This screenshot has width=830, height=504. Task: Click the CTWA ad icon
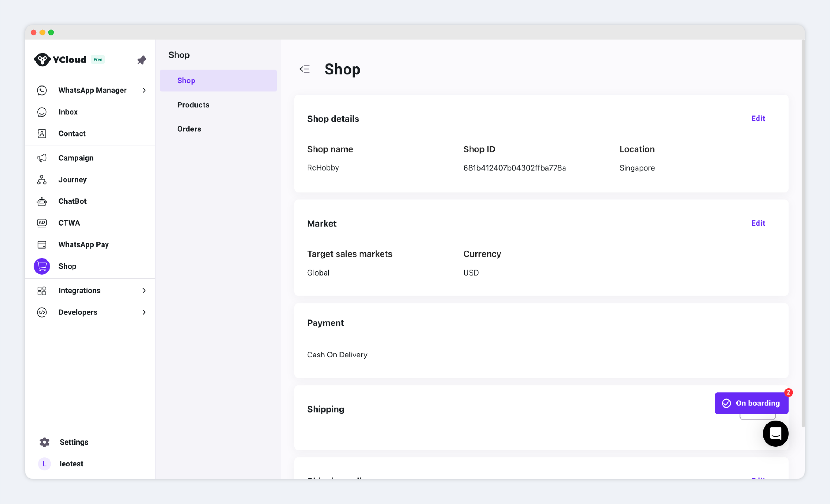point(42,223)
